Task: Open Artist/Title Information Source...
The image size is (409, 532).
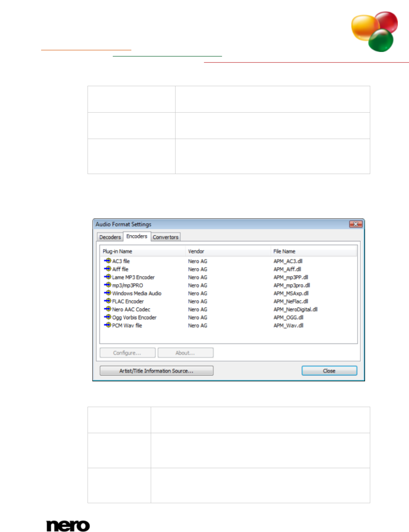Action: [156, 371]
